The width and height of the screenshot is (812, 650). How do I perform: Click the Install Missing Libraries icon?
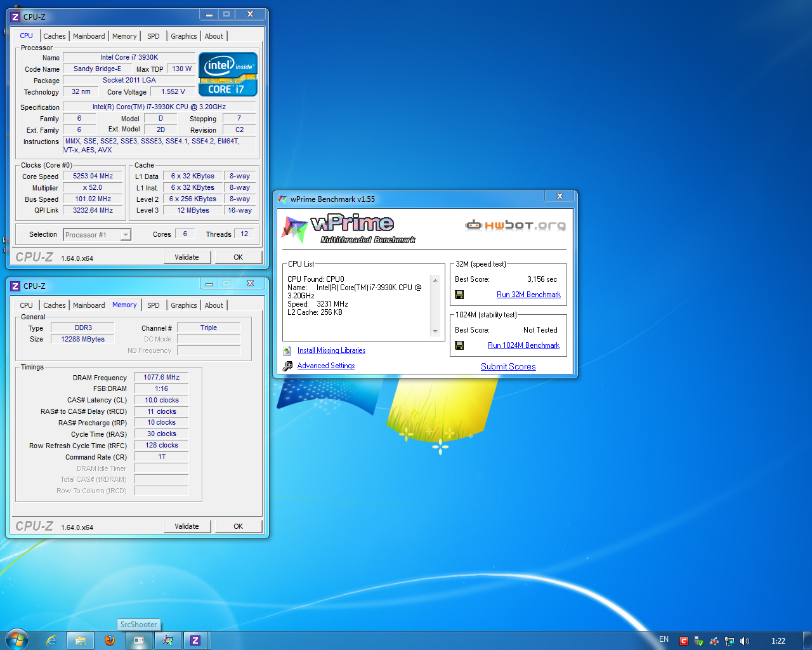point(287,350)
